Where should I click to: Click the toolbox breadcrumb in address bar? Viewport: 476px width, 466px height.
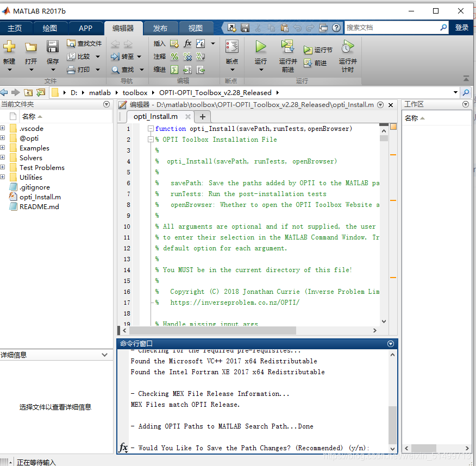135,92
